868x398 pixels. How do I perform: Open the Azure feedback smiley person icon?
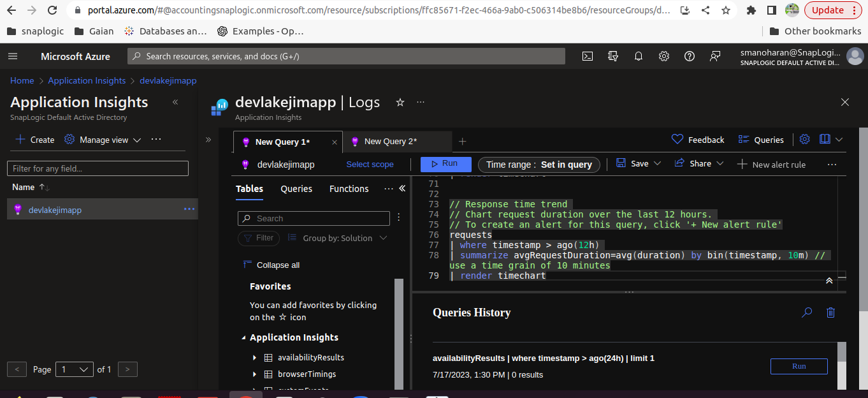point(714,56)
